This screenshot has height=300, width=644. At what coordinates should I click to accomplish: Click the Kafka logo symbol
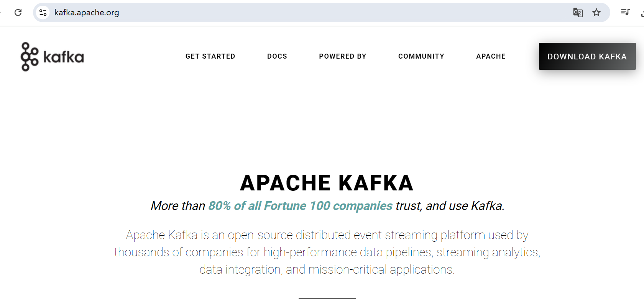pos(30,57)
